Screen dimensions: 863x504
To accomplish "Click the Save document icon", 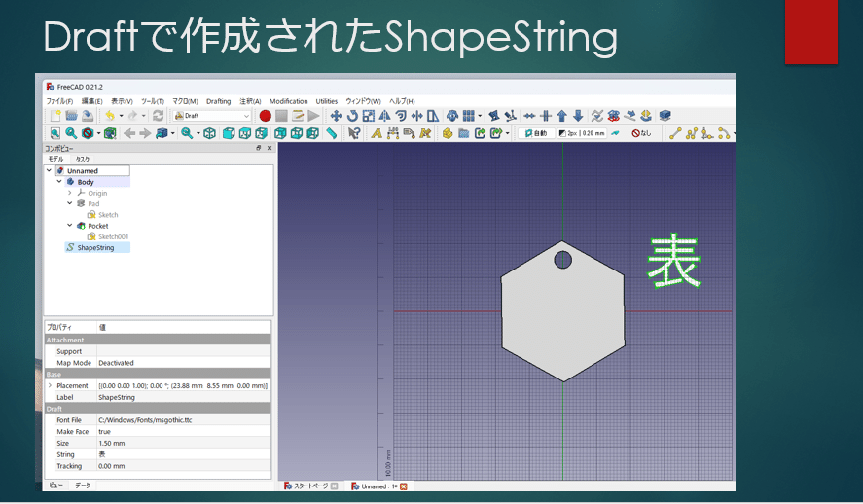I will 88,116.
